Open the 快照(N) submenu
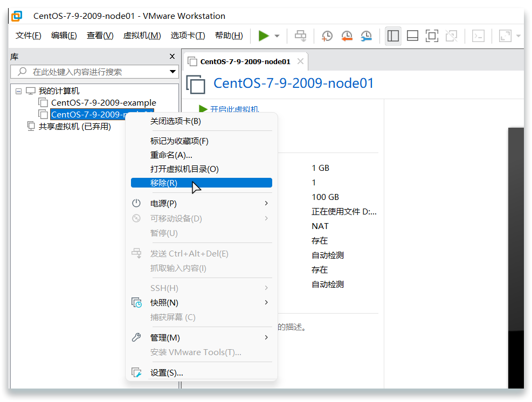 pos(202,303)
